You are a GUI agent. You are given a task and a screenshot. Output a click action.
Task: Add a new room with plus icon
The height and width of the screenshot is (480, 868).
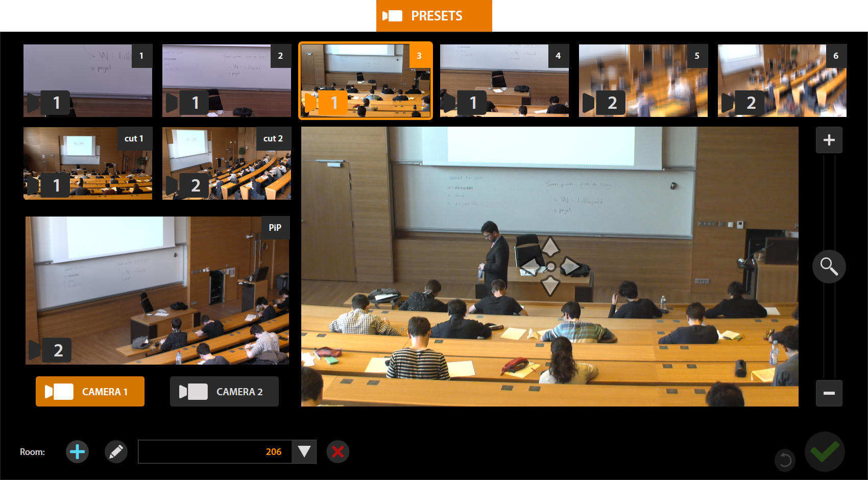click(x=77, y=452)
